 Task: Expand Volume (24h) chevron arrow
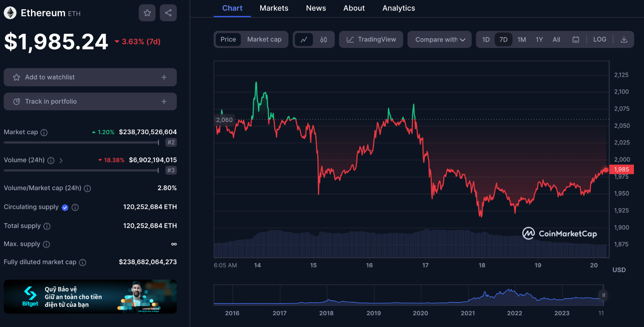(x=61, y=161)
